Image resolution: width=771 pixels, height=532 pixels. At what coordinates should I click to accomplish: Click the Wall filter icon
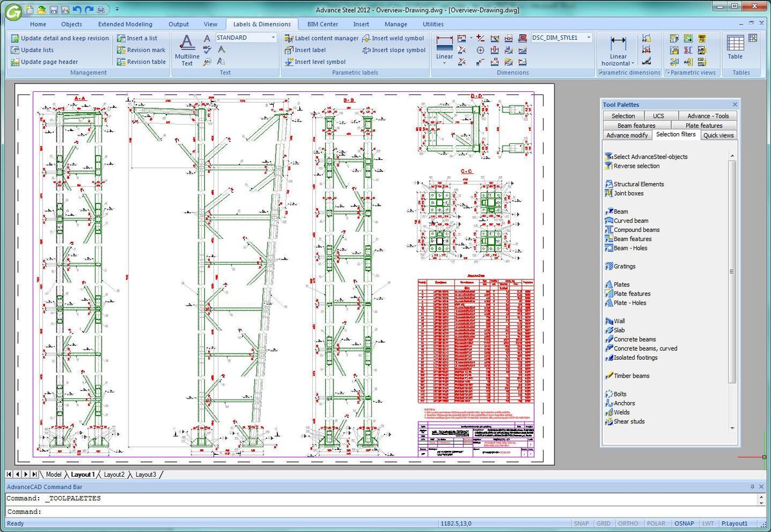(x=609, y=321)
